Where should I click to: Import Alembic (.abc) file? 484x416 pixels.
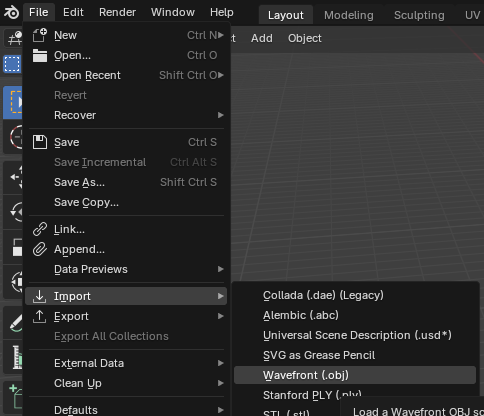click(x=355, y=315)
